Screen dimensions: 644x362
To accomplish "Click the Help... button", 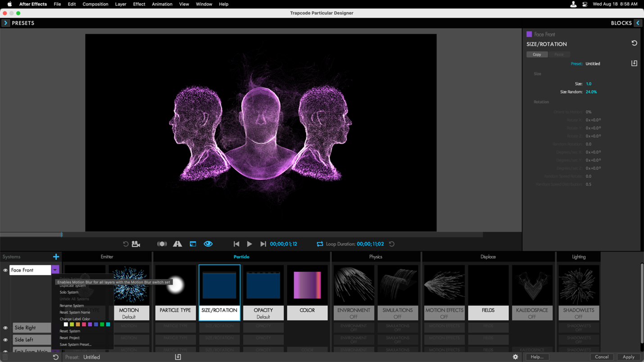I will pos(537,357).
